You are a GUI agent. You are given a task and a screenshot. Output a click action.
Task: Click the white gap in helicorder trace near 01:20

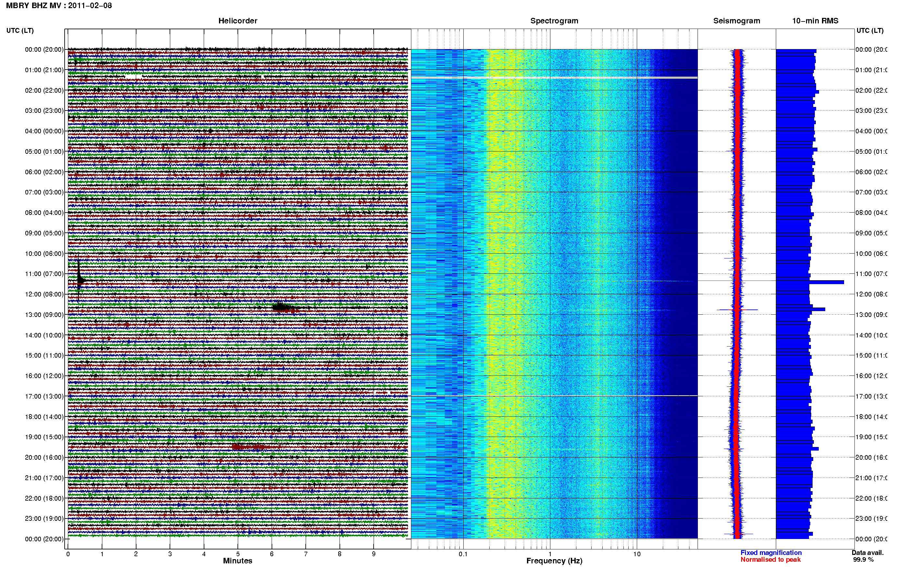133,77
